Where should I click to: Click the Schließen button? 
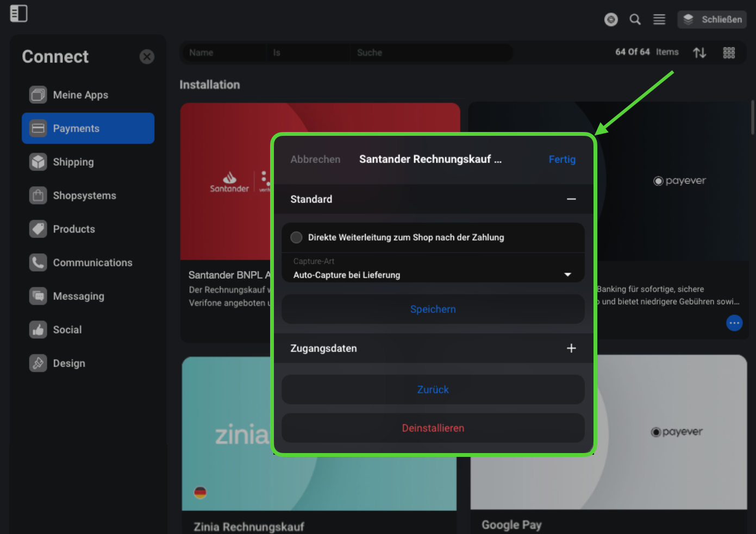712,20
